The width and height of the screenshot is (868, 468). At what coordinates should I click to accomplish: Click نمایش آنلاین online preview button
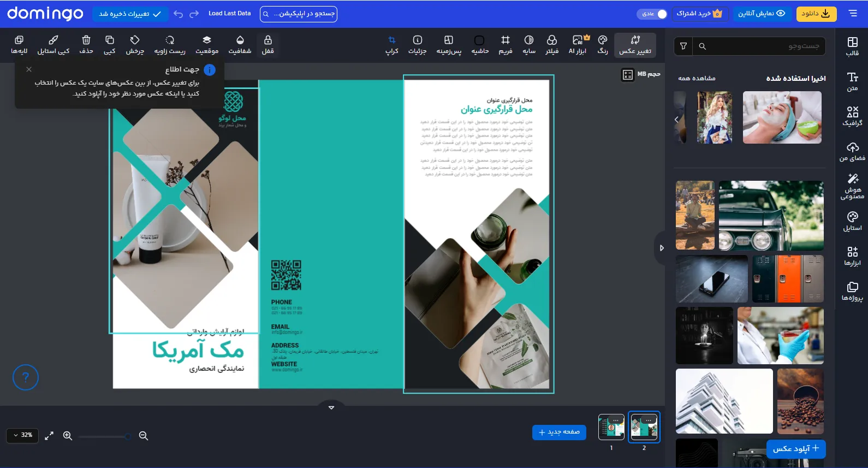[761, 13]
